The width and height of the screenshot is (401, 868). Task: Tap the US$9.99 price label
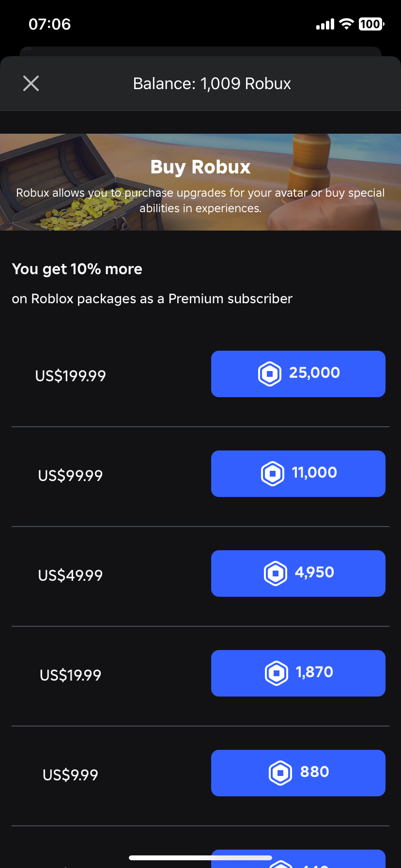pyautogui.click(x=71, y=775)
